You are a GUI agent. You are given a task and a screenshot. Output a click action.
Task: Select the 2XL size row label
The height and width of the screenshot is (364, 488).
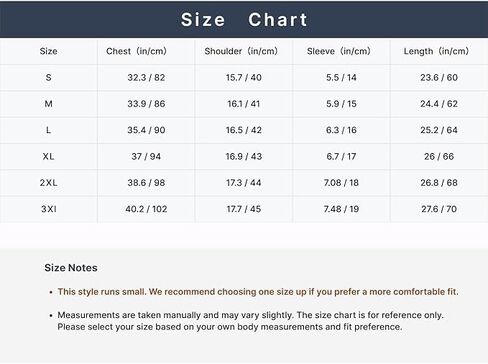(x=48, y=183)
